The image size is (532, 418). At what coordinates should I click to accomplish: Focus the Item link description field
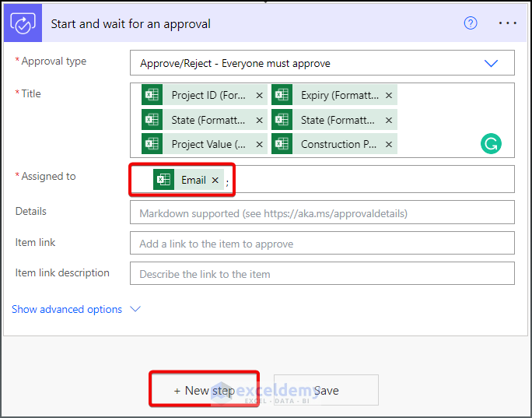[x=322, y=274]
